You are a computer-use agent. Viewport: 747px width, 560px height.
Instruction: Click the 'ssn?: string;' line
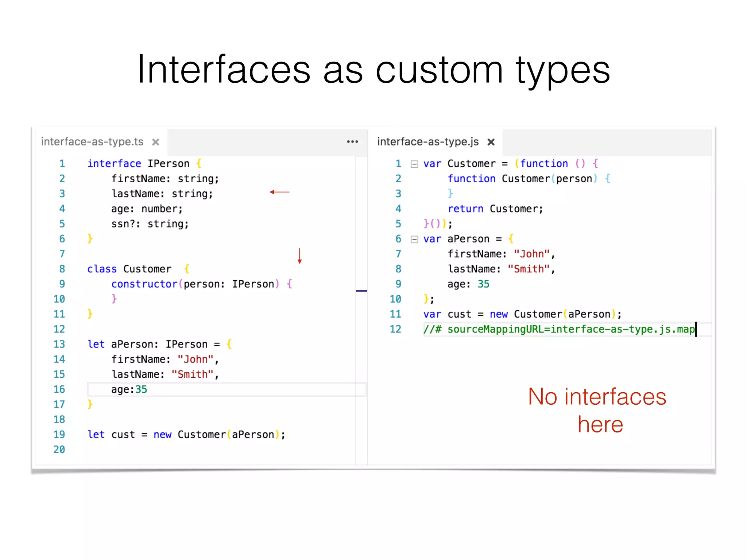[150, 224]
